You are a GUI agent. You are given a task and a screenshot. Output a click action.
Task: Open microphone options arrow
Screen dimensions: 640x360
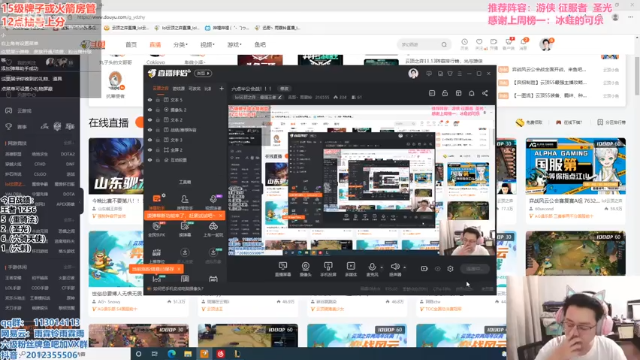point(382,268)
